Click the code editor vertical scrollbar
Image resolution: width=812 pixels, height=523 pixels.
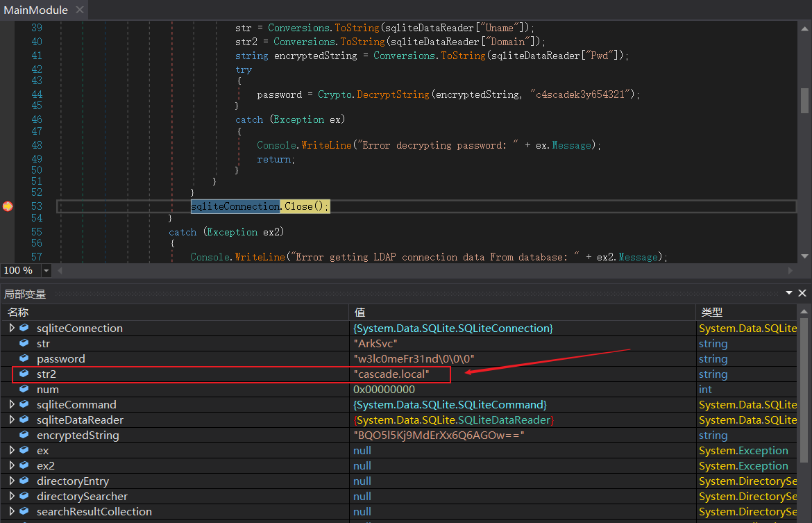(x=804, y=101)
